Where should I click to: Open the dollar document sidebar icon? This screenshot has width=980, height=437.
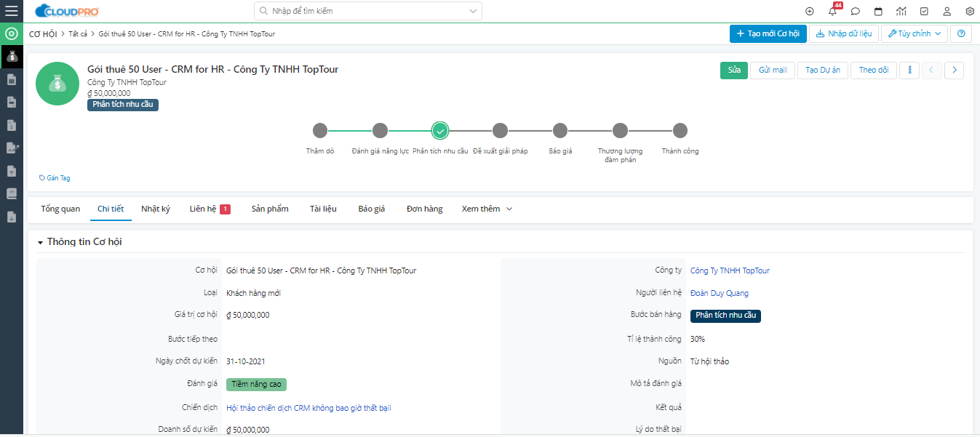click(12, 125)
